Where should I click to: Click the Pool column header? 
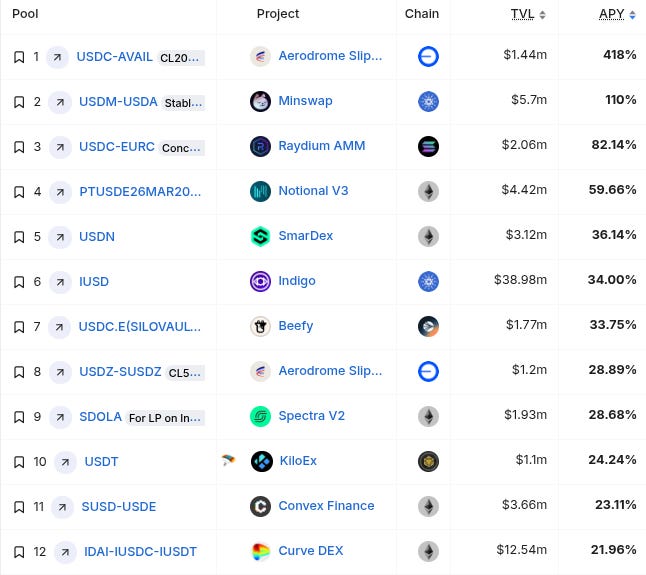click(x=25, y=14)
